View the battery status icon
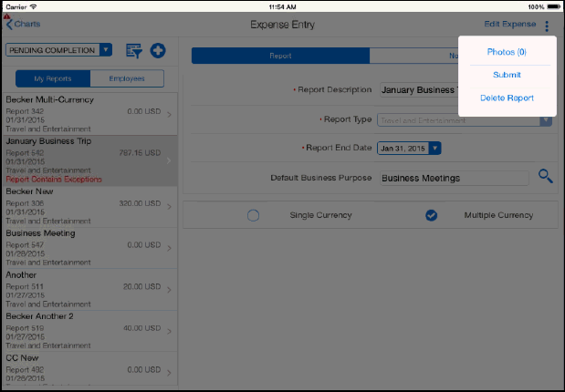This screenshot has height=392, width=565. coord(554,7)
